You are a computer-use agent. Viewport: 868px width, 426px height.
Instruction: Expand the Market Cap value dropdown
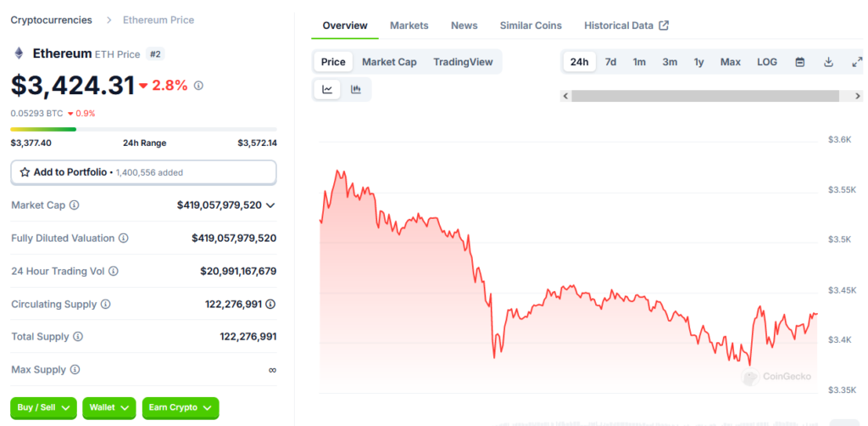point(270,205)
